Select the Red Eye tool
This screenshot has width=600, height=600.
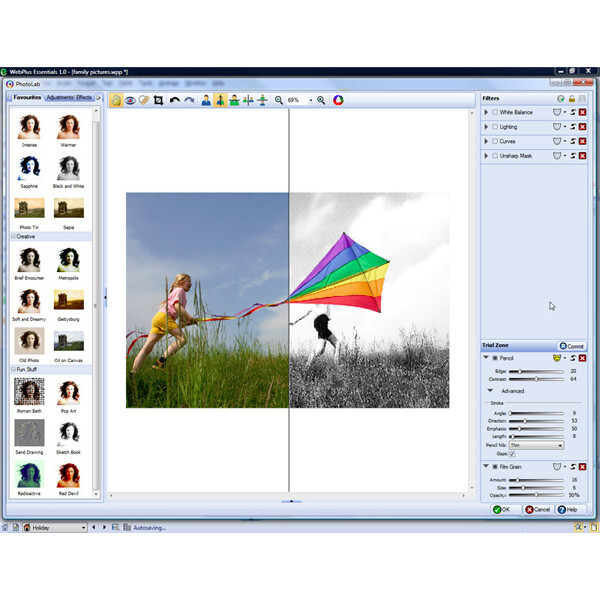tap(130, 100)
